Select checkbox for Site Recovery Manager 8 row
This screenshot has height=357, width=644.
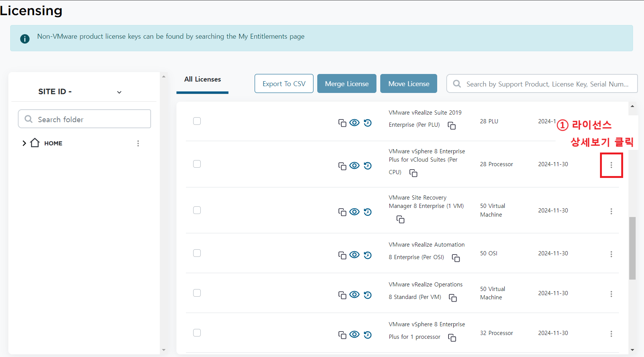coord(197,210)
